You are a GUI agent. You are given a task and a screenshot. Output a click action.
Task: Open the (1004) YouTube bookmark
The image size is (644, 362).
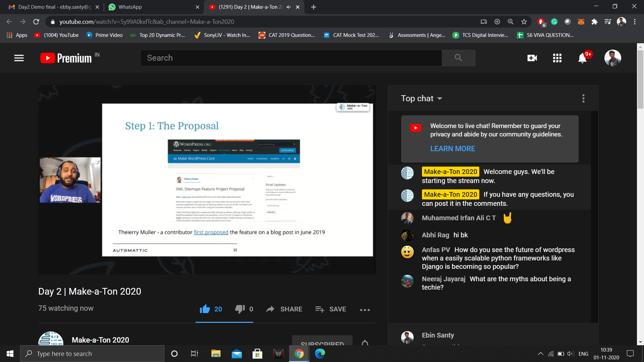click(56, 35)
